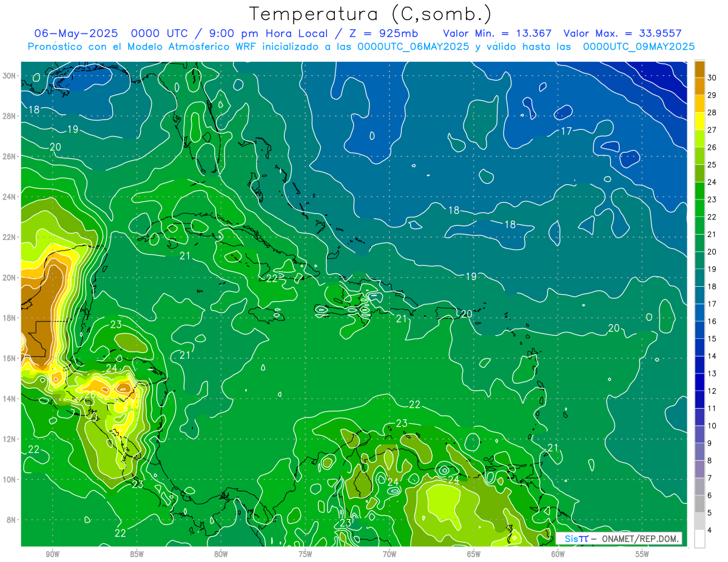This screenshot has height=562, width=728.
Task: Click the '18N' latitude label
Action: pos(10,318)
